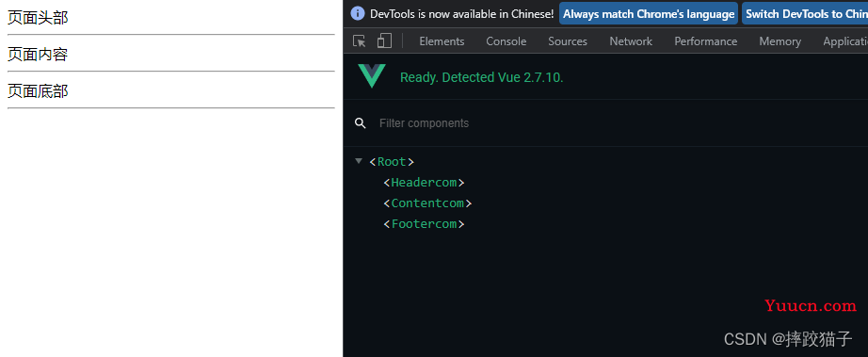Select the Footercom component
Viewport: 868px width, 357px height.
tap(424, 224)
